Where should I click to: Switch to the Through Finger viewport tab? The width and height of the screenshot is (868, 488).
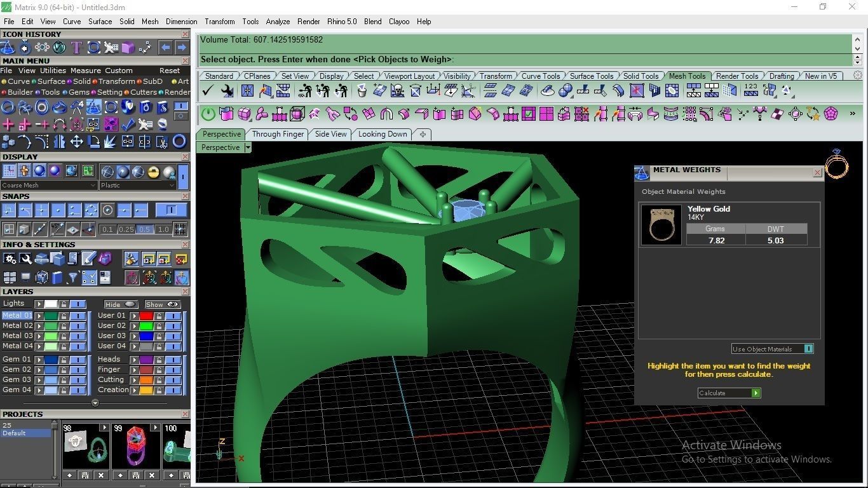coord(278,134)
